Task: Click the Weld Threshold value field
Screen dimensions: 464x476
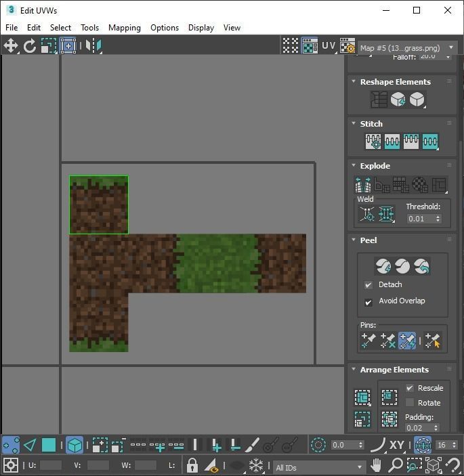Action: coord(421,219)
